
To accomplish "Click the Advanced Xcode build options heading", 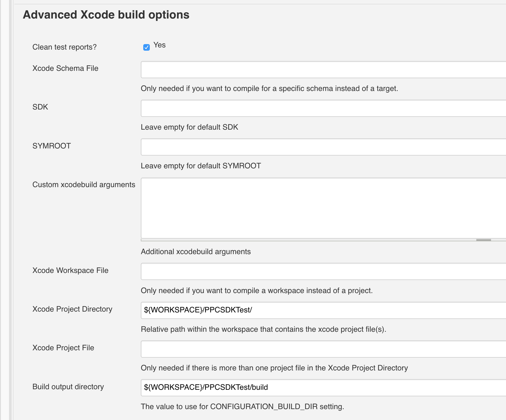I will pos(106,15).
